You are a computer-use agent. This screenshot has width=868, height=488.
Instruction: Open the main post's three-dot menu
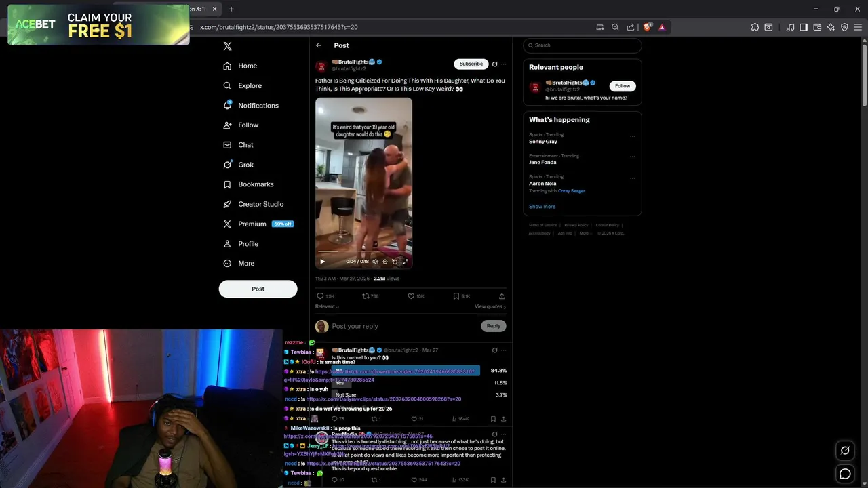pos(503,64)
